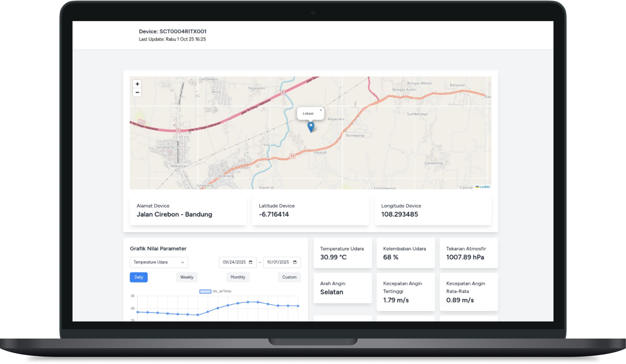Image resolution: width=626 pixels, height=364 pixels.
Task: Click the Kelembaban Udara 68 % card
Action: (406, 253)
